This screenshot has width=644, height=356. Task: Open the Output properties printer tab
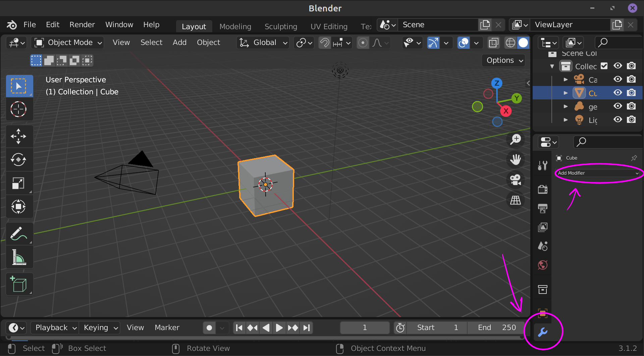coord(543,208)
